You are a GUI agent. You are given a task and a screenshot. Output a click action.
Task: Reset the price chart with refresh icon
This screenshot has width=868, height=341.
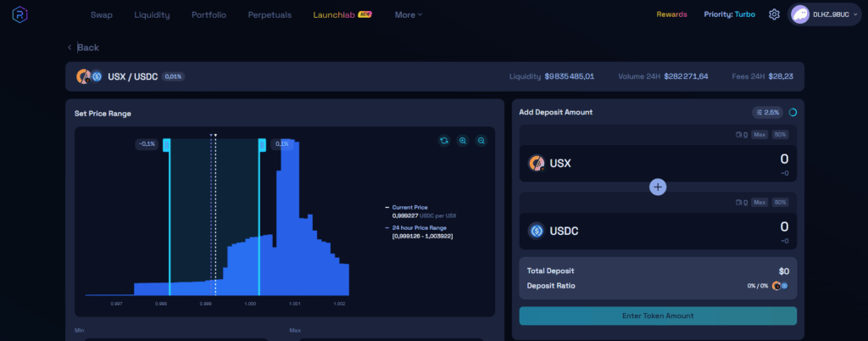point(443,141)
